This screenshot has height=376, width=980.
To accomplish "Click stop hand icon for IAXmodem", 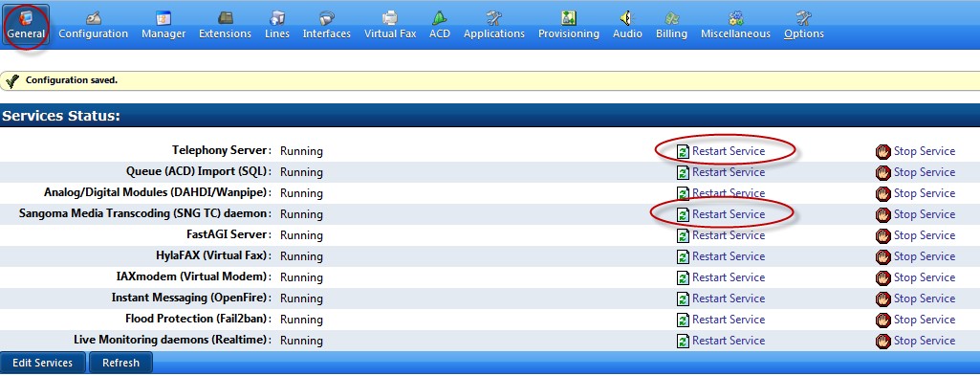I will click(x=882, y=277).
